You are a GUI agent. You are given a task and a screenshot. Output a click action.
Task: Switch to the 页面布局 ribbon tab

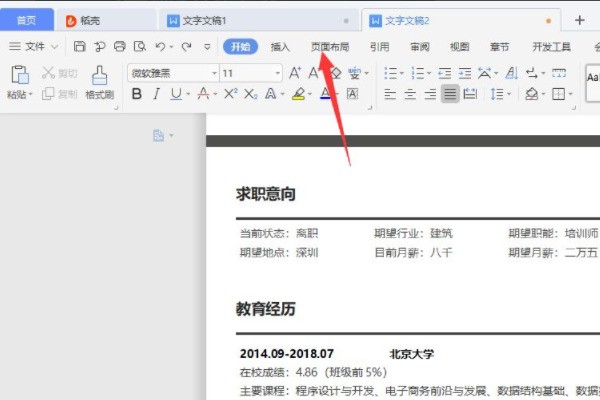pyautogui.click(x=330, y=47)
